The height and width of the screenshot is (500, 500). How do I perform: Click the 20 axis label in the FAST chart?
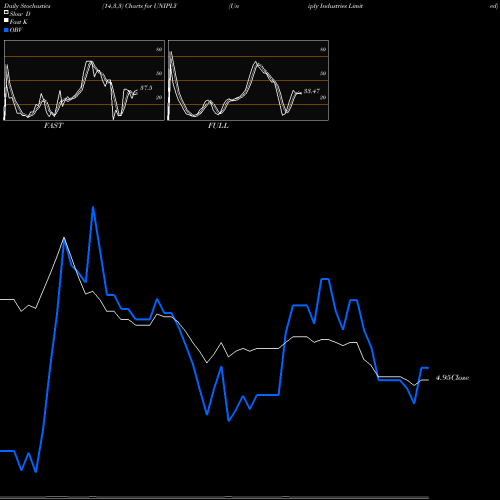[159, 97]
